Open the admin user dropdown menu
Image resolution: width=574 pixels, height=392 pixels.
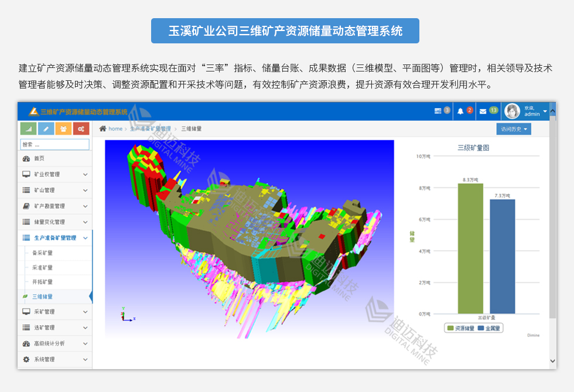pyautogui.click(x=527, y=111)
